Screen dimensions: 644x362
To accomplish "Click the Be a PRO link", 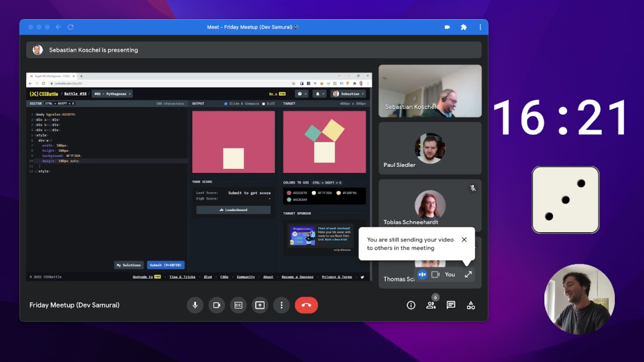I will 277,94.
